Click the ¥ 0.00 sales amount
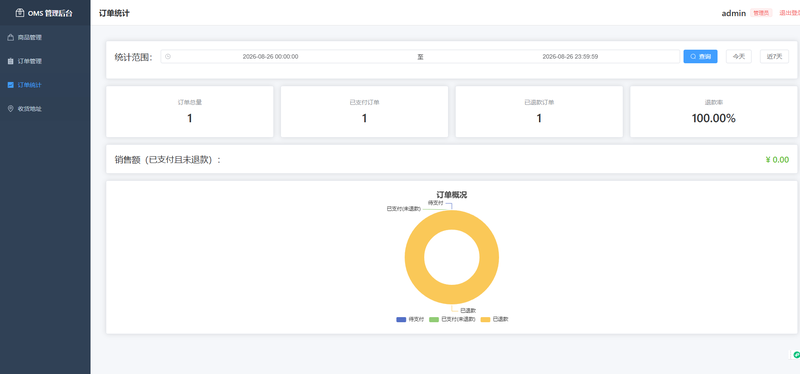Viewport: 800px width, 374px height. [x=777, y=160]
